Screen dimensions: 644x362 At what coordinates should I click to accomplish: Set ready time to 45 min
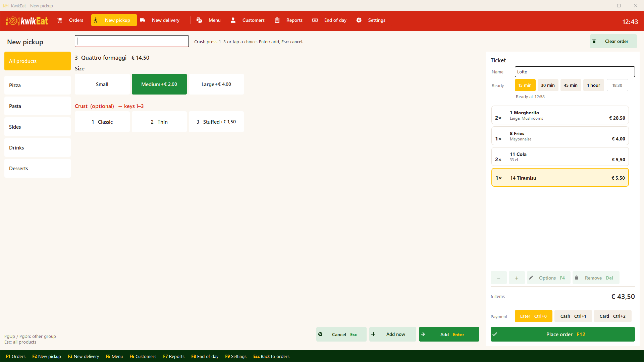(x=571, y=85)
